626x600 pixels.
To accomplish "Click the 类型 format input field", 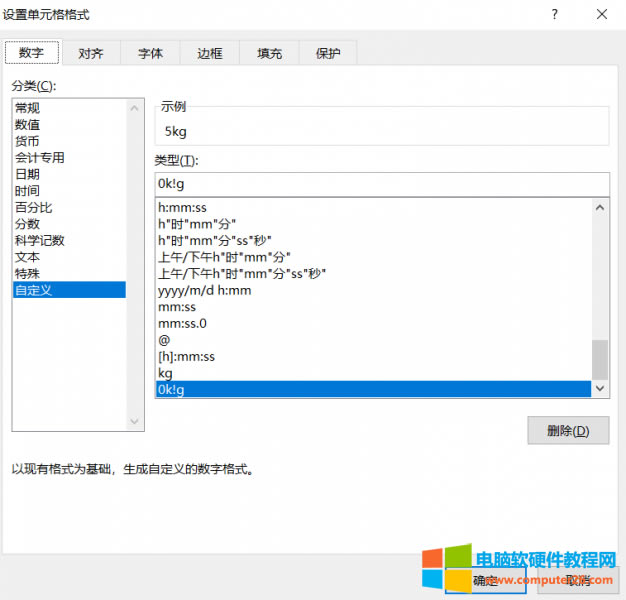I will 381,184.
